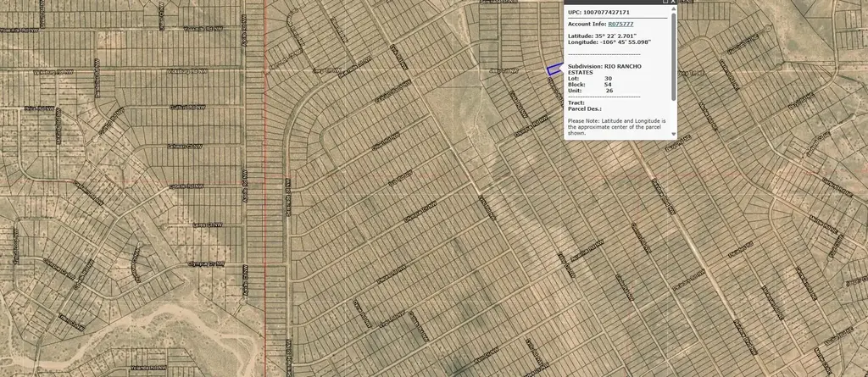Click the Longitude: -106° 45' 55.098" value
Screen dimensions: 868x377
pyautogui.click(x=609, y=42)
